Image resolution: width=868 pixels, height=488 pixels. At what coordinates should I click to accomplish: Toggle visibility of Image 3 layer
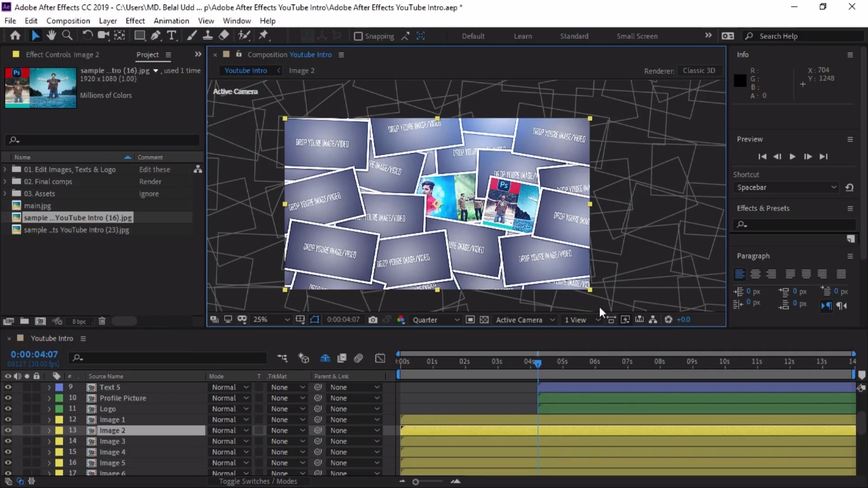click(x=8, y=441)
